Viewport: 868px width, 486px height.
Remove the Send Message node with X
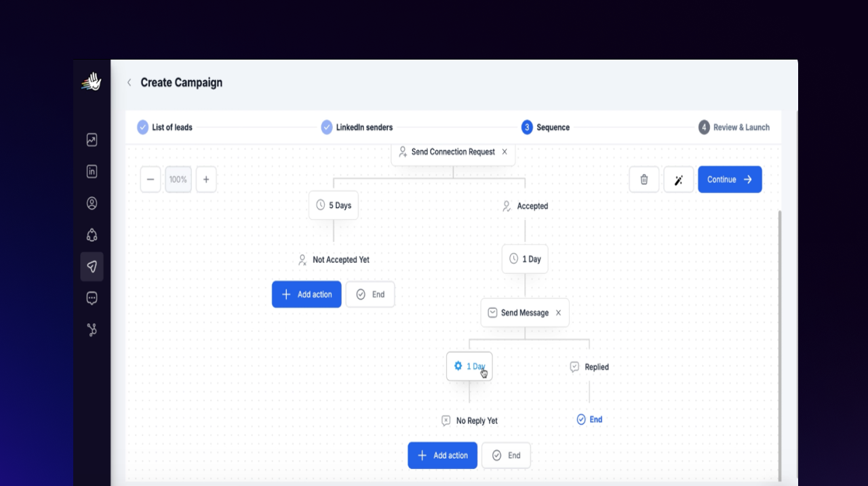tap(559, 312)
